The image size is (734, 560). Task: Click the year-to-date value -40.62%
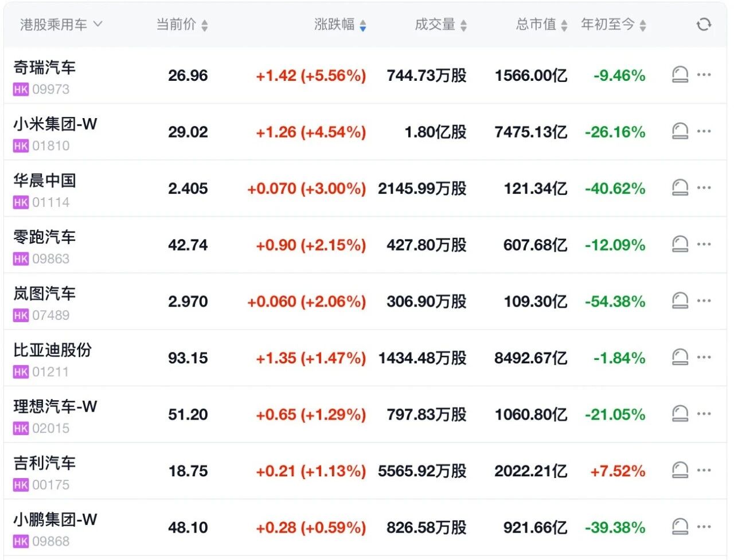[615, 189]
